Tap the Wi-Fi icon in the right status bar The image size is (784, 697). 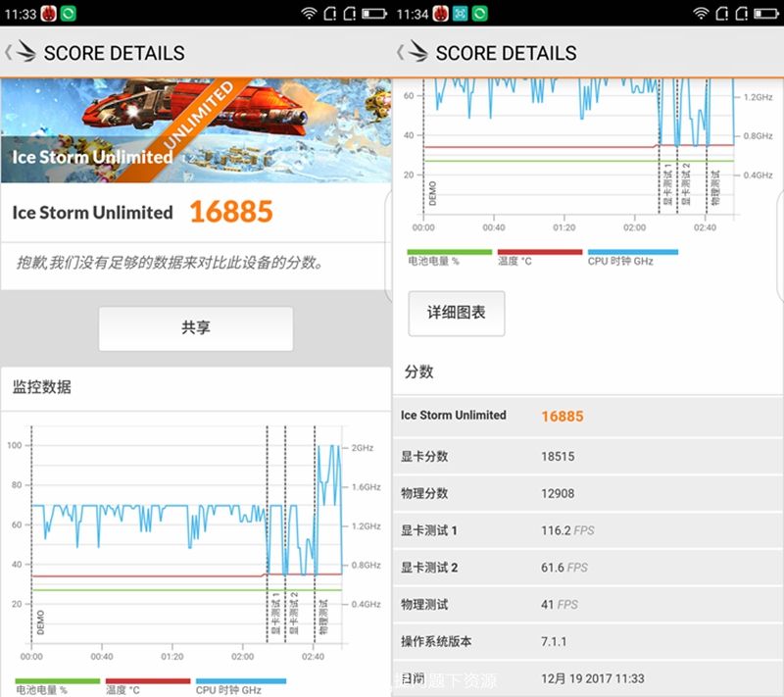point(702,14)
